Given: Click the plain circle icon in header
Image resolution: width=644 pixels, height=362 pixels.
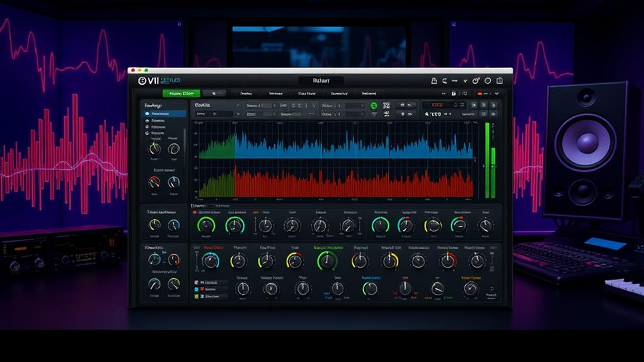Looking at the screenshot, I should [x=488, y=81].
